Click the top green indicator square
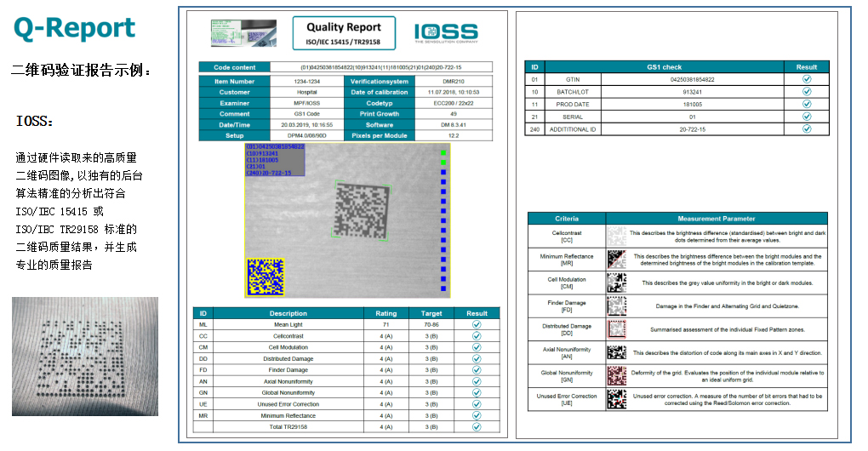 (x=443, y=153)
